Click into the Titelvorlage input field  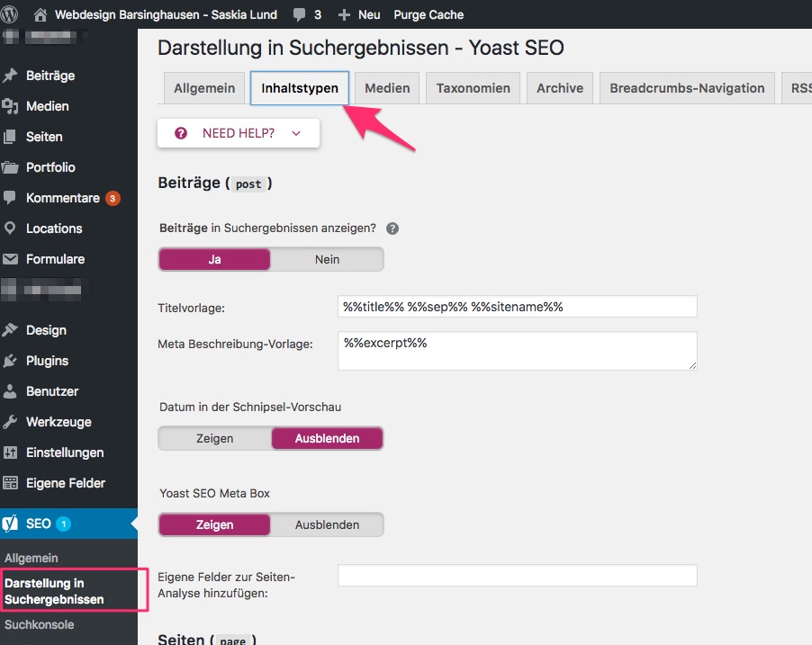click(x=517, y=307)
